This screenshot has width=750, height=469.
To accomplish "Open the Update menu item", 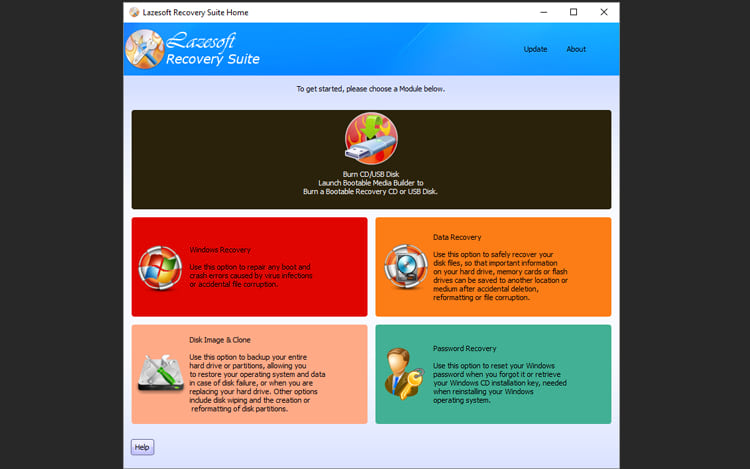I will coord(535,49).
